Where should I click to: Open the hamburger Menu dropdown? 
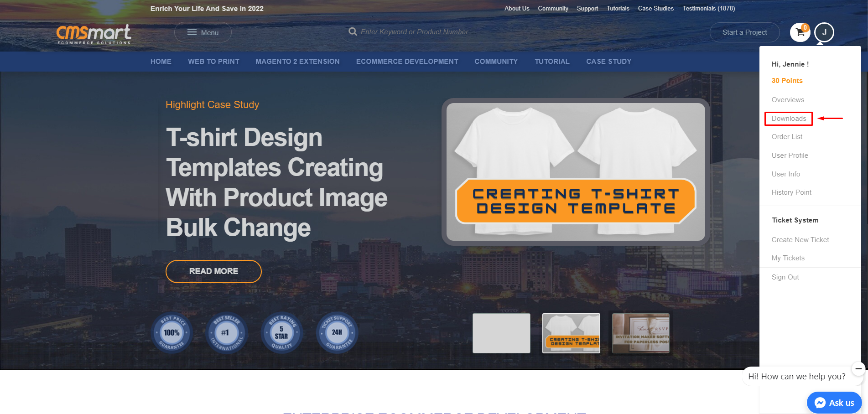pyautogui.click(x=203, y=33)
